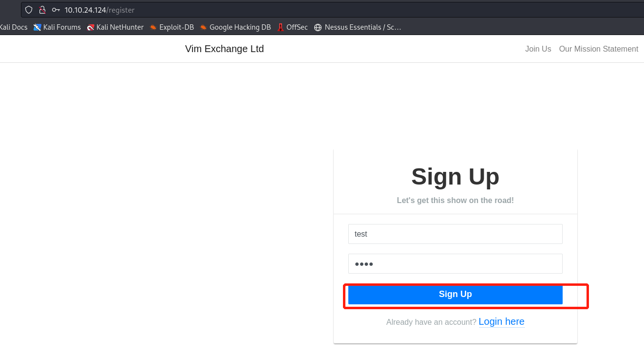Open the Google Hacking DB bookmark
The width and height of the screenshot is (644, 354).
[x=235, y=27]
